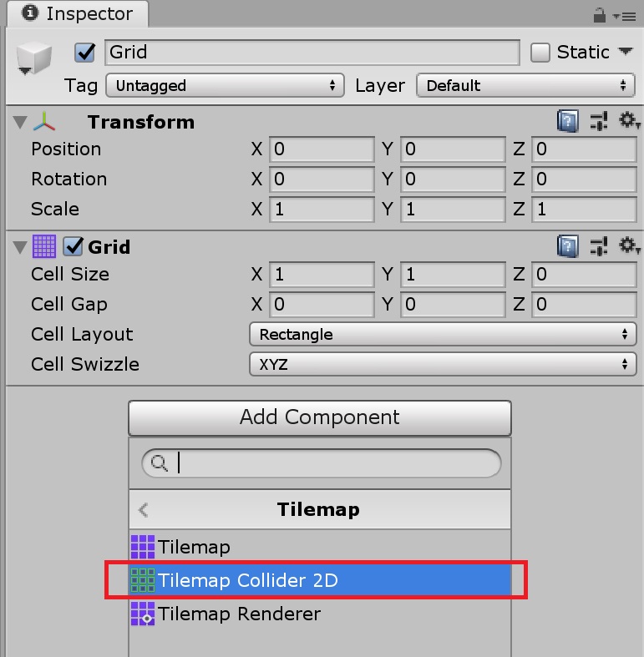Screen dimensions: 644x657
Task: Open the Grid component help reference icon
Action: 567,246
